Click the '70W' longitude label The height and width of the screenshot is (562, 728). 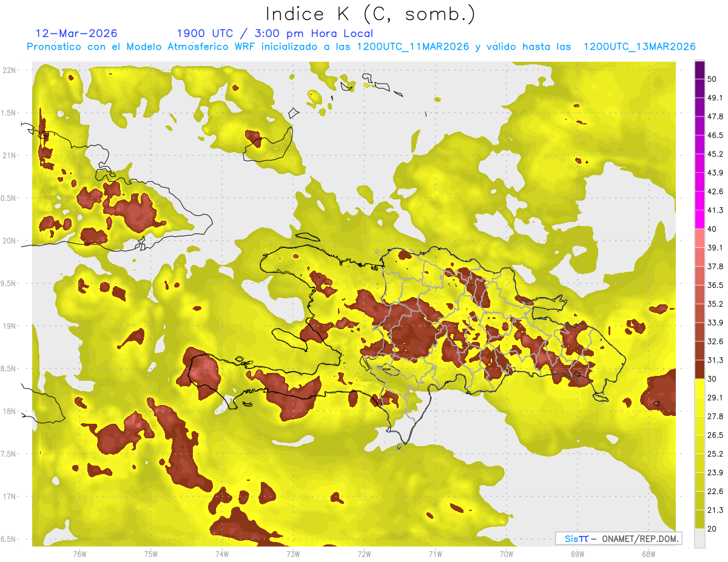point(506,554)
